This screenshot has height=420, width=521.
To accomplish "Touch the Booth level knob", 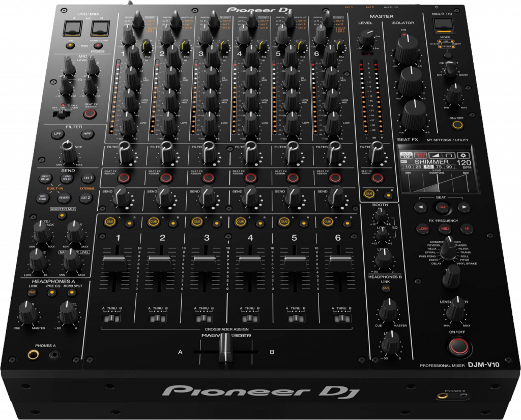I will pyautogui.click(x=384, y=260).
